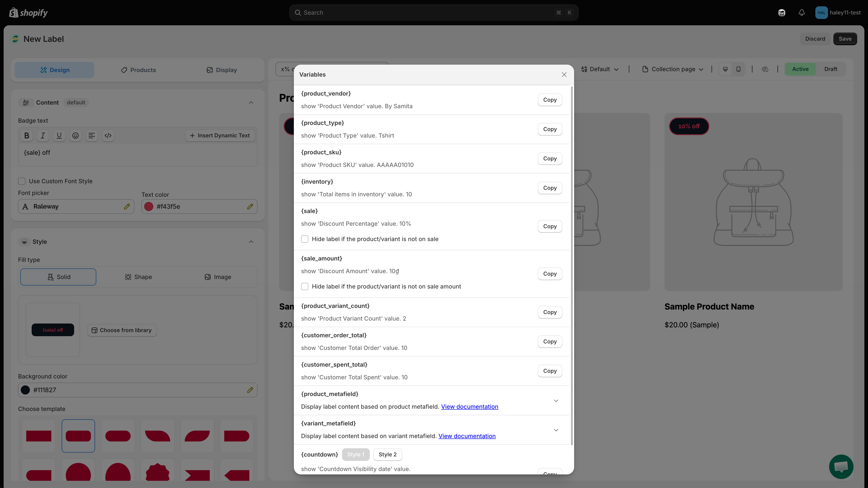
Task: Click the badge text input field
Action: pos(137,155)
